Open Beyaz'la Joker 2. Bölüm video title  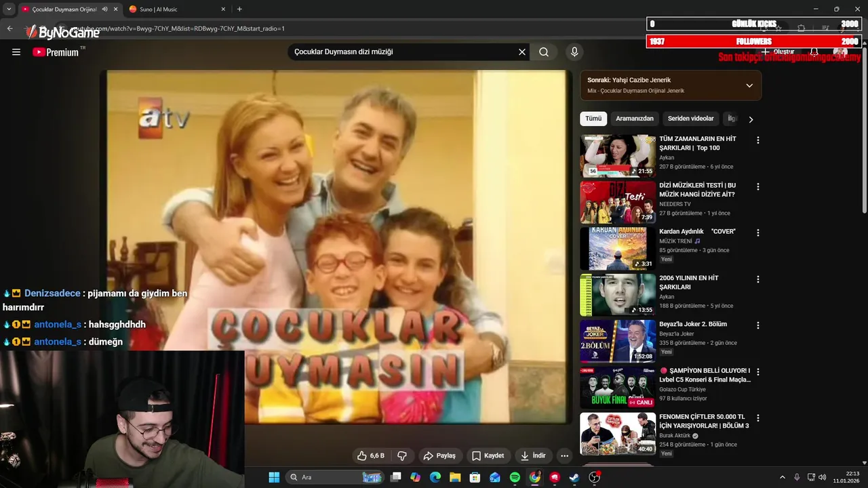(x=693, y=324)
